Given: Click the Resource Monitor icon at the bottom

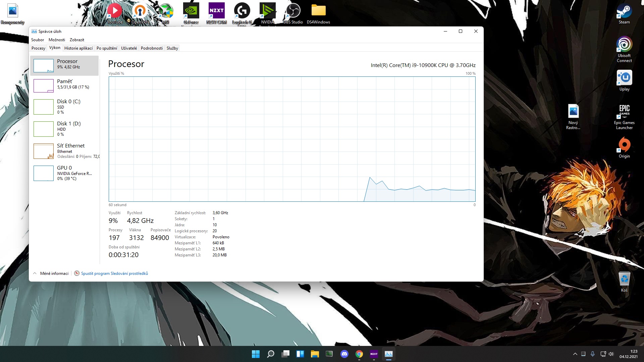Looking at the screenshot, I should 77,273.
